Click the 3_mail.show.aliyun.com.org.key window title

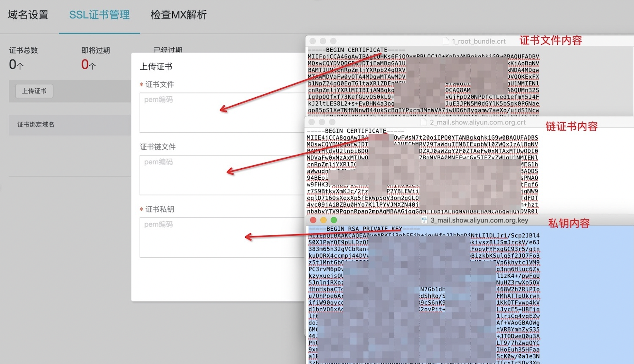pos(479,220)
